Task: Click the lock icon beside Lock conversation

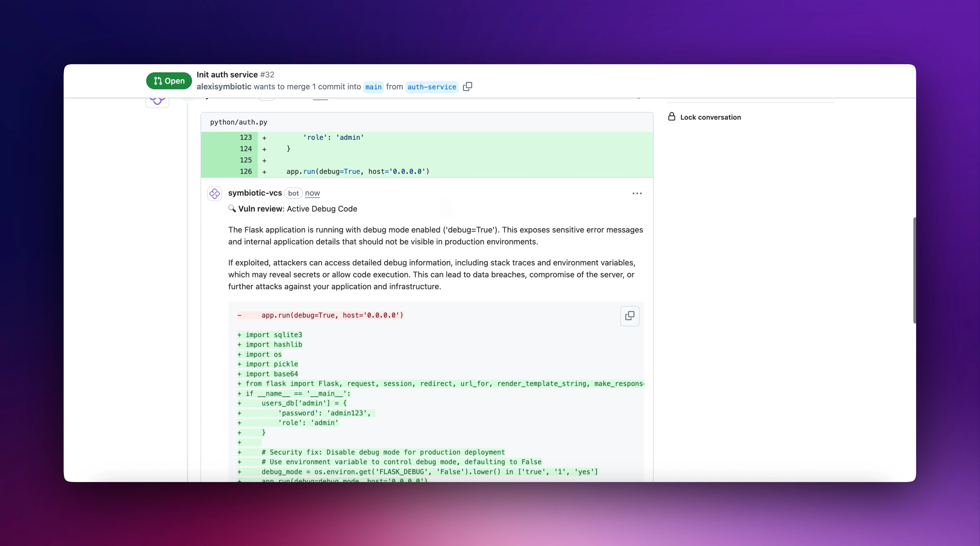Action: point(671,117)
